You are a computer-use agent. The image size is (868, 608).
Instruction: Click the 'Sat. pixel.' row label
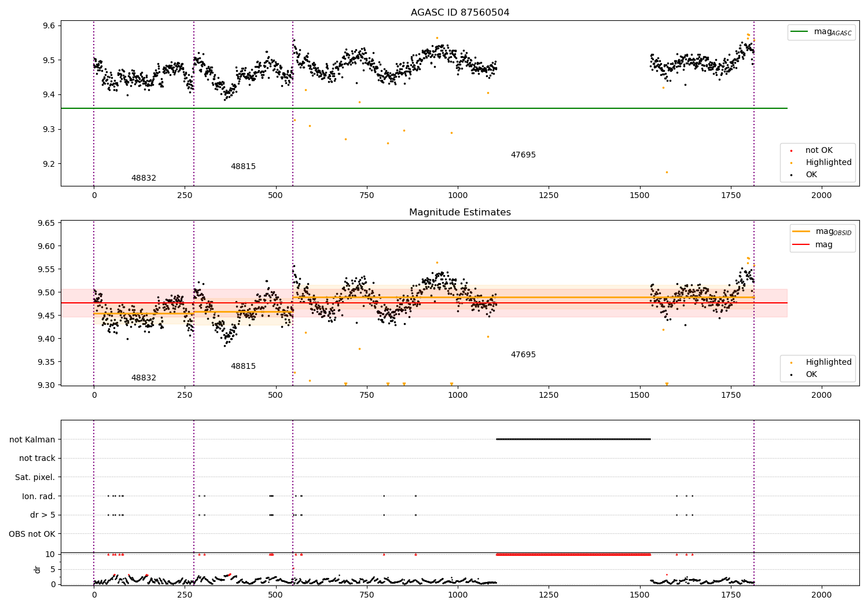point(35,477)
